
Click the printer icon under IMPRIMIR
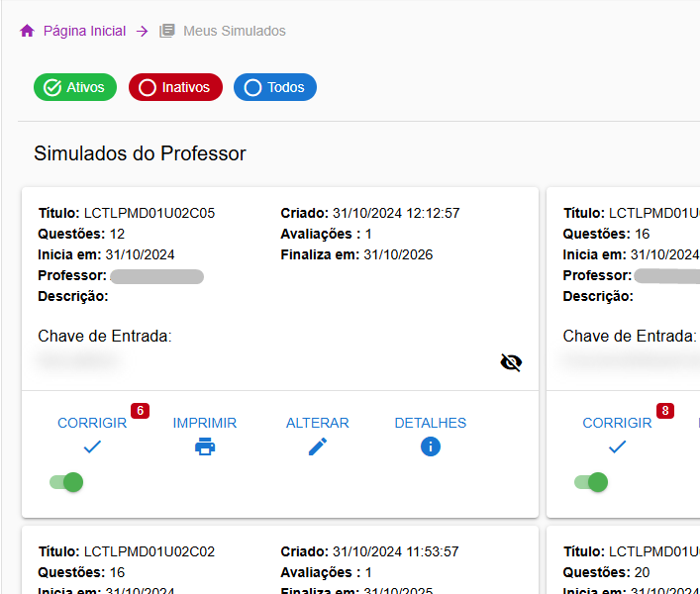pyautogui.click(x=205, y=446)
